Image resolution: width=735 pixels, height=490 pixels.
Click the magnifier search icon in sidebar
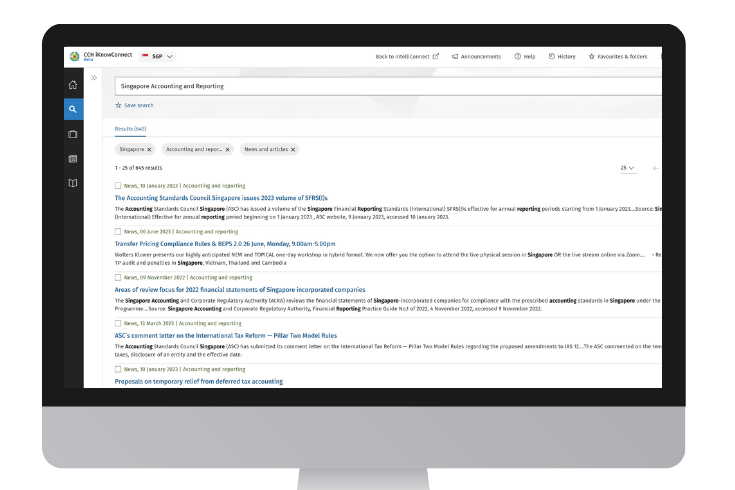click(73, 109)
